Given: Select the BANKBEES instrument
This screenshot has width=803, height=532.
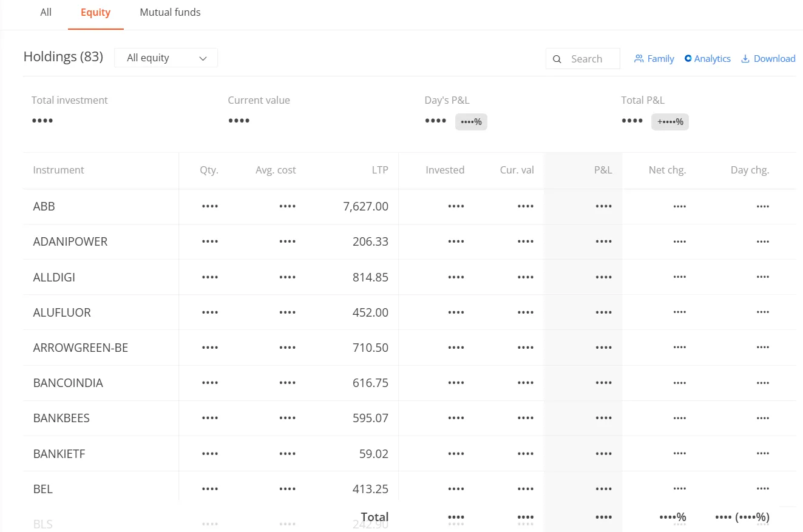Looking at the screenshot, I should click(61, 418).
